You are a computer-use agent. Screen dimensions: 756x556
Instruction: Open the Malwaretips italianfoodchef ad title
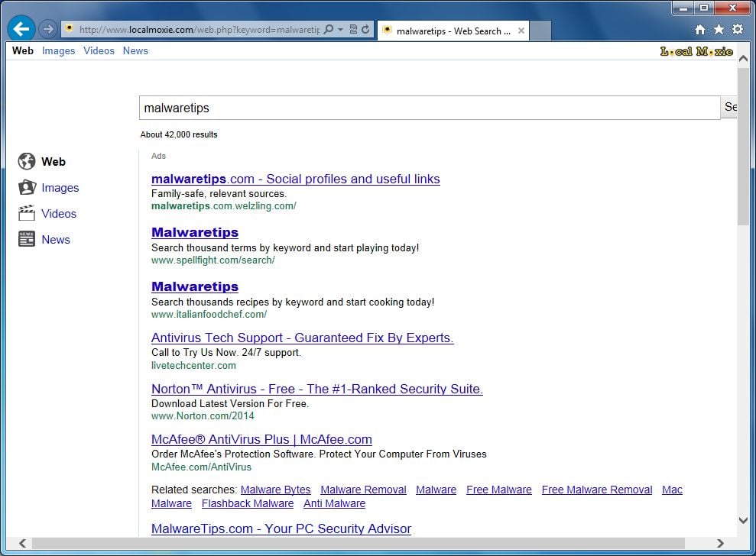point(195,286)
